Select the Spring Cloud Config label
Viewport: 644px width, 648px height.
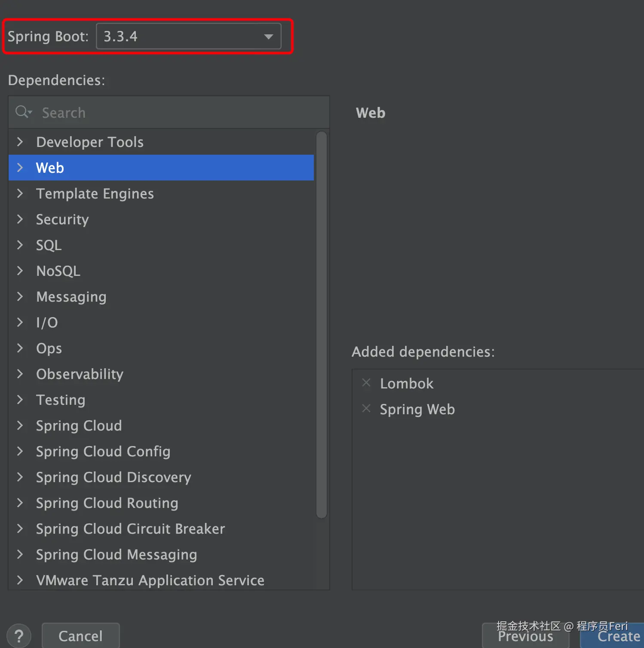(x=103, y=452)
